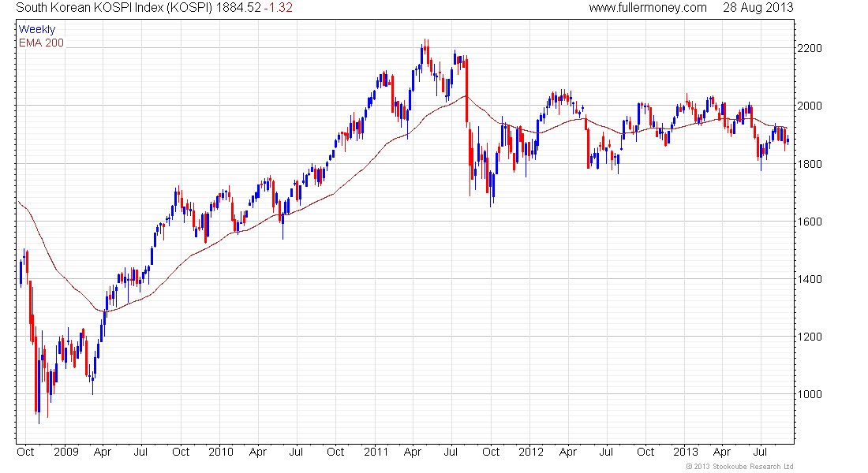Click the 1600 price axis label
This screenshot has width=868, height=473.
(810, 222)
